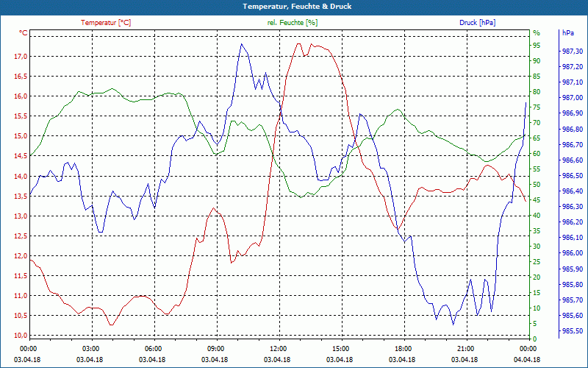Click the '75' humidity axis value
588x368 pixels.
(x=537, y=107)
